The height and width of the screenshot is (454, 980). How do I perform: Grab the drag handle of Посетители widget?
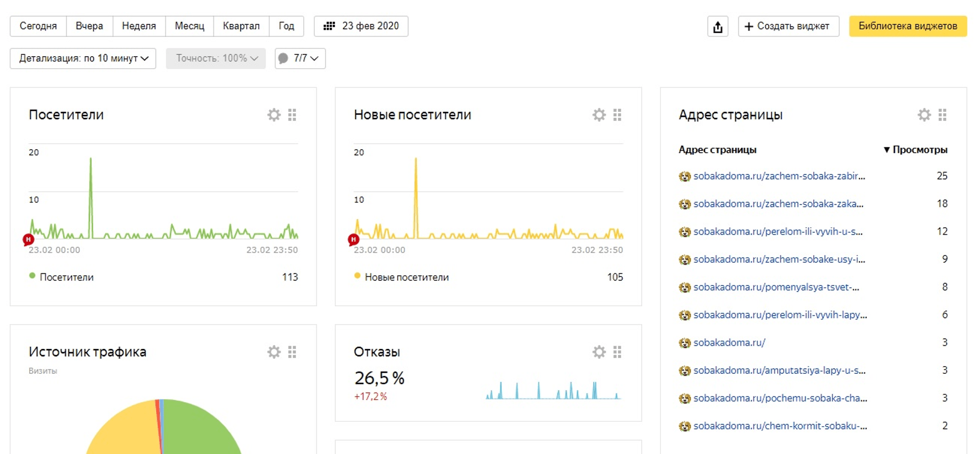tap(292, 115)
